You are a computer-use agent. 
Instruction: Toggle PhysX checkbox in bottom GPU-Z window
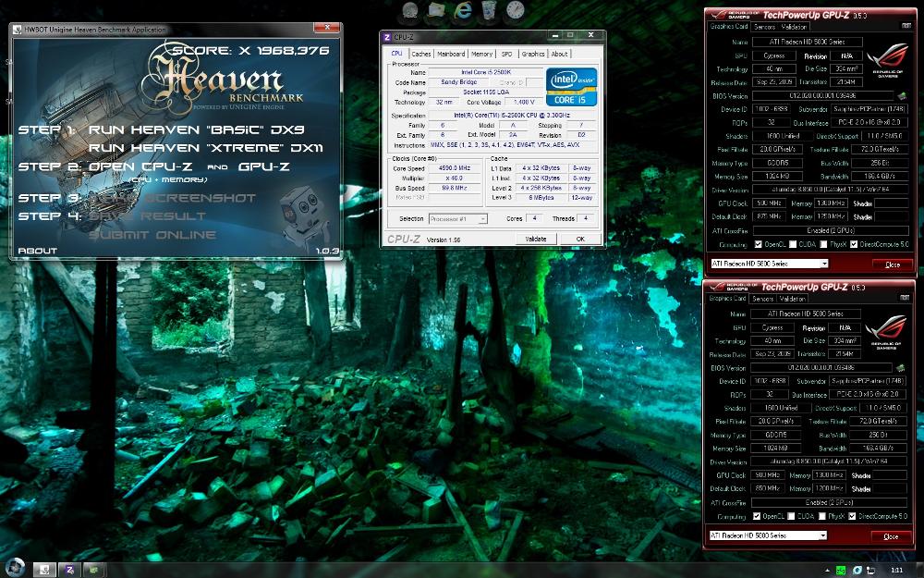pos(821,516)
